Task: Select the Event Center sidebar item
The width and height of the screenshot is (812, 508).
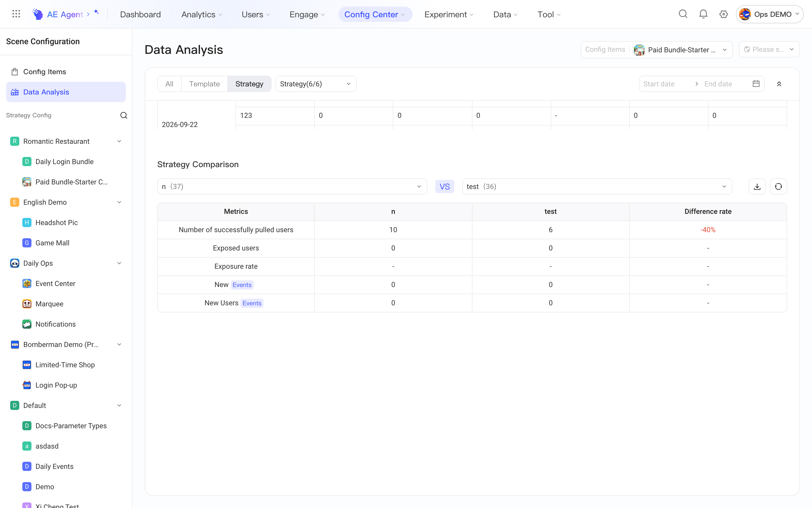Action: click(66, 283)
